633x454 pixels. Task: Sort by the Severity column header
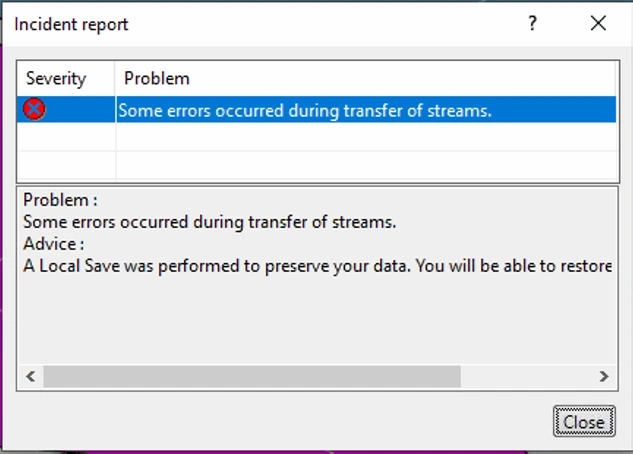[56, 78]
